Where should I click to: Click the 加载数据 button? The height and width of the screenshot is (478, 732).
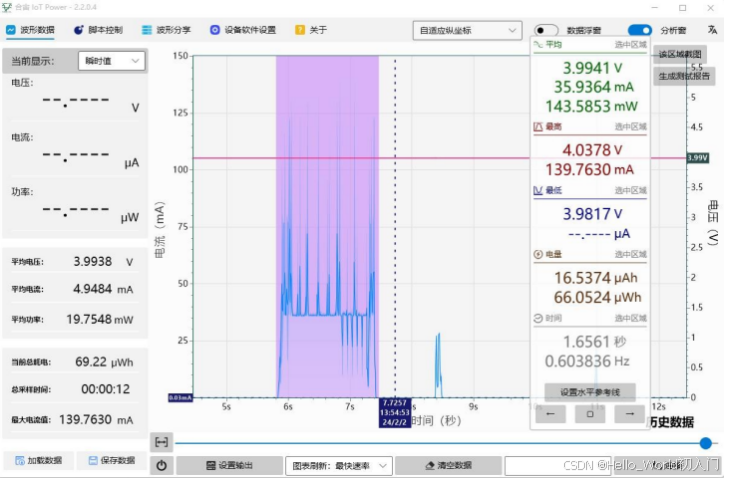tap(38, 461)
